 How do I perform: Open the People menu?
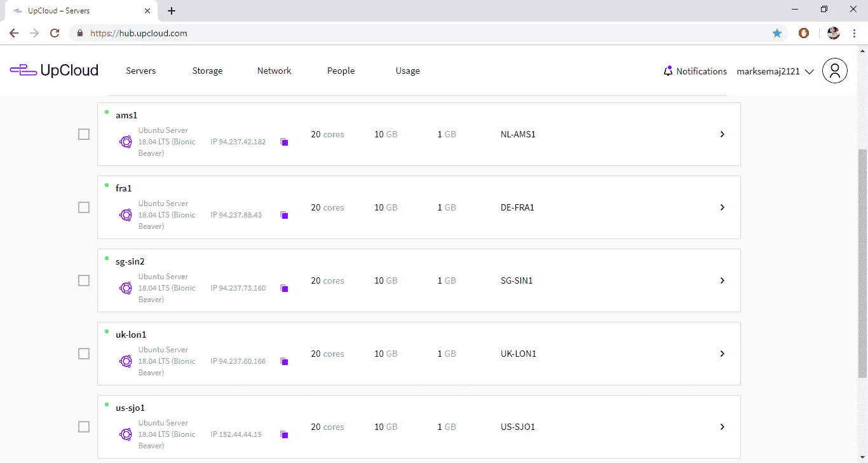click(x=341, y=71)
